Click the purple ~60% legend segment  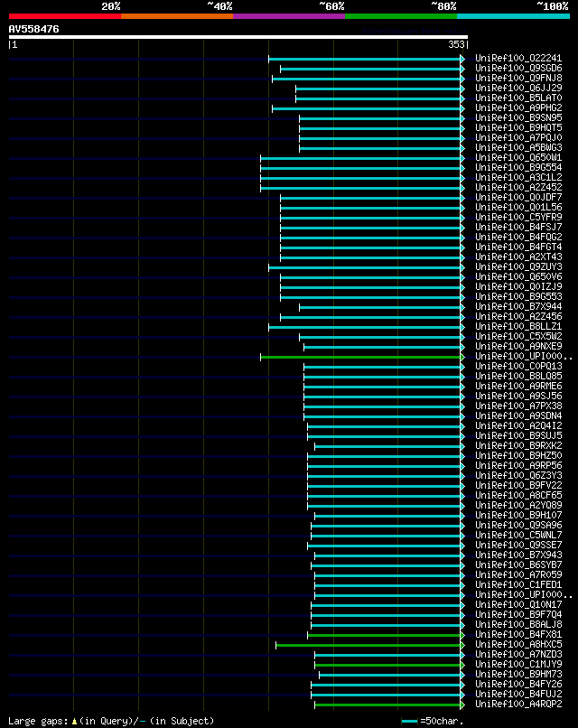[x=289, y=16]
